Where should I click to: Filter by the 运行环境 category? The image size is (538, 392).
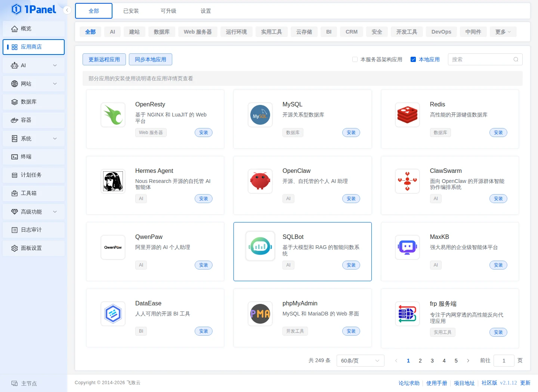(236, 32)
